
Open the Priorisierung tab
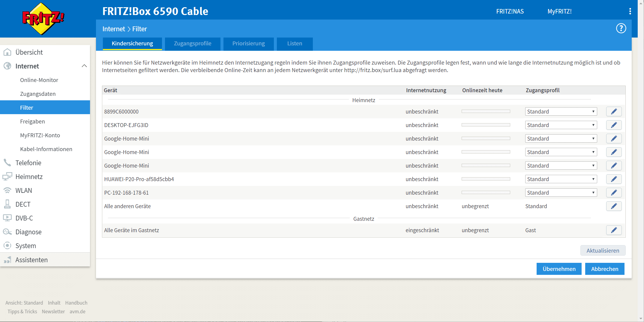[x=248, y=44]
